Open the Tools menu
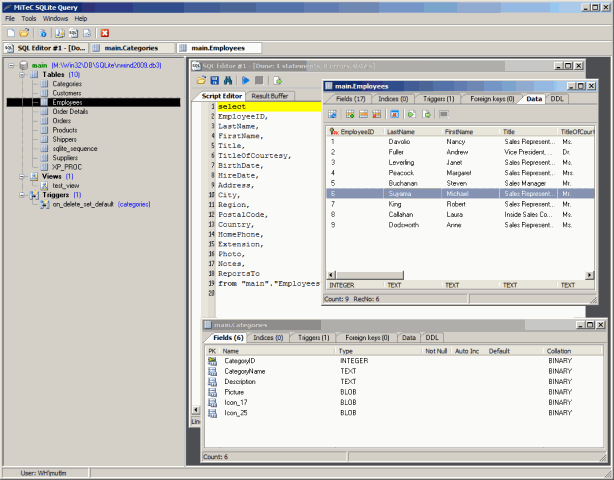Image resolution: width=614 pixels, height=480 pixels. pyautogui.click(x=29, y=18)
